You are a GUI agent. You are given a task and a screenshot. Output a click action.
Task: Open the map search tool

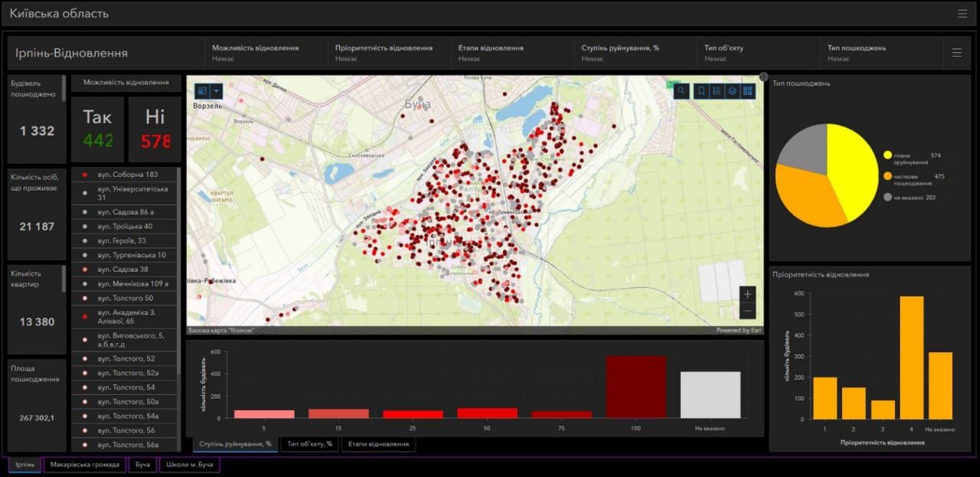[x=681, y=91]
